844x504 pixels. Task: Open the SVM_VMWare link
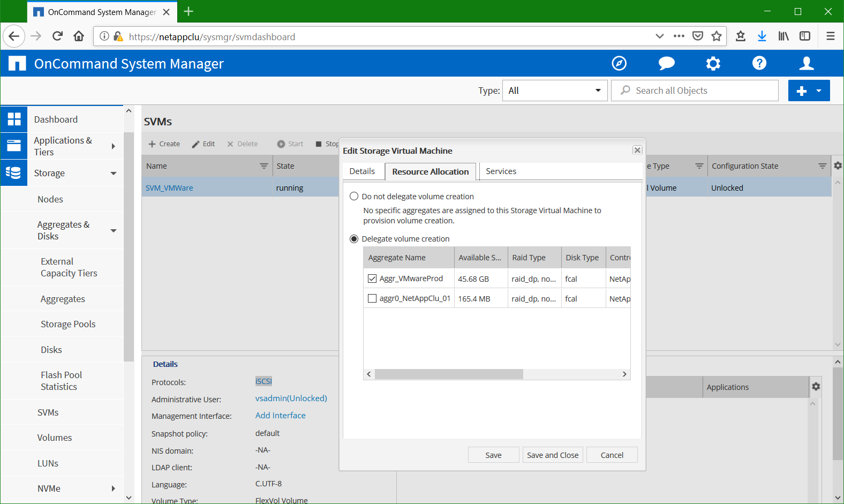coord(169,188)
